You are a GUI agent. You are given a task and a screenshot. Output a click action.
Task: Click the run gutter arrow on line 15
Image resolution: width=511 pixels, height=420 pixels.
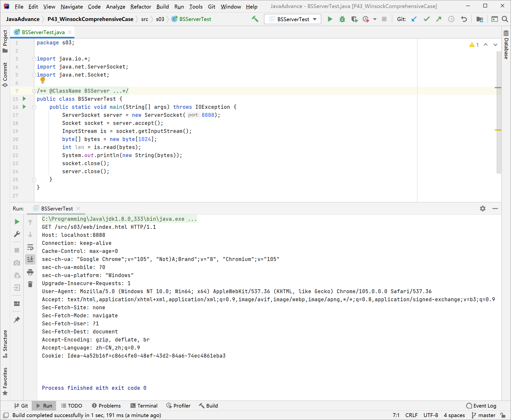[24, 99]
